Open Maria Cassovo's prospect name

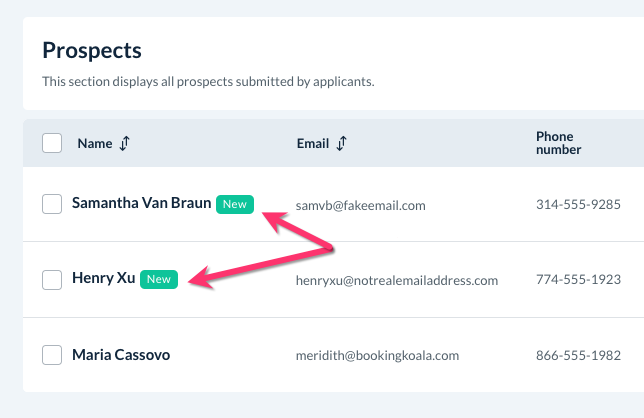coord(121,355)
